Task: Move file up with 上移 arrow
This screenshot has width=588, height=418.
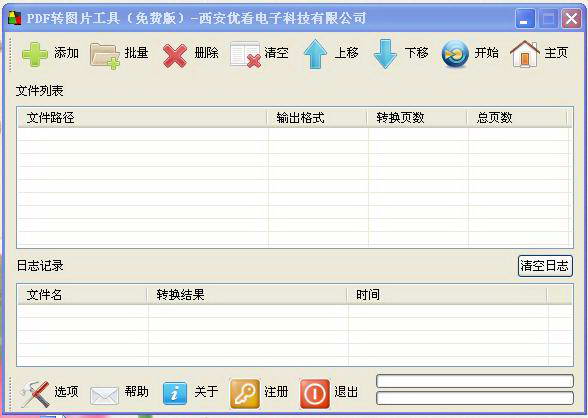Action: tap(315, 54)
